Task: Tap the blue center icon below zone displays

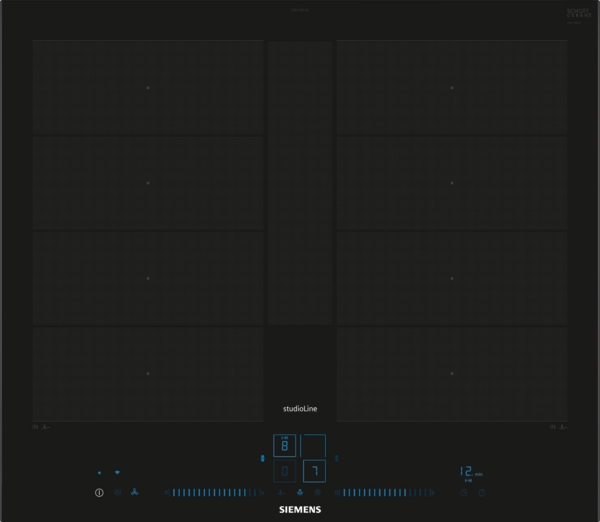Action: coord(299,492)
